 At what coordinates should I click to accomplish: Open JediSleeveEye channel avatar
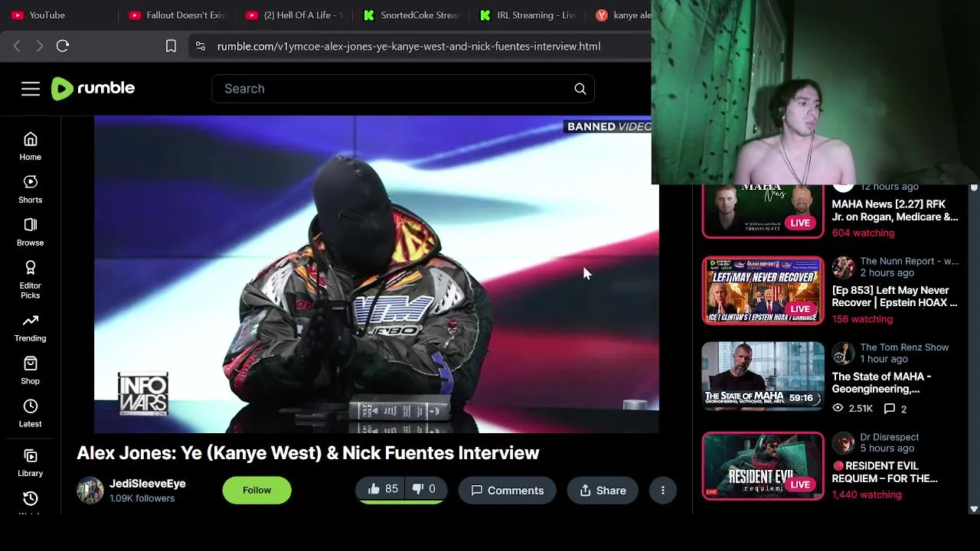[90, 491]
